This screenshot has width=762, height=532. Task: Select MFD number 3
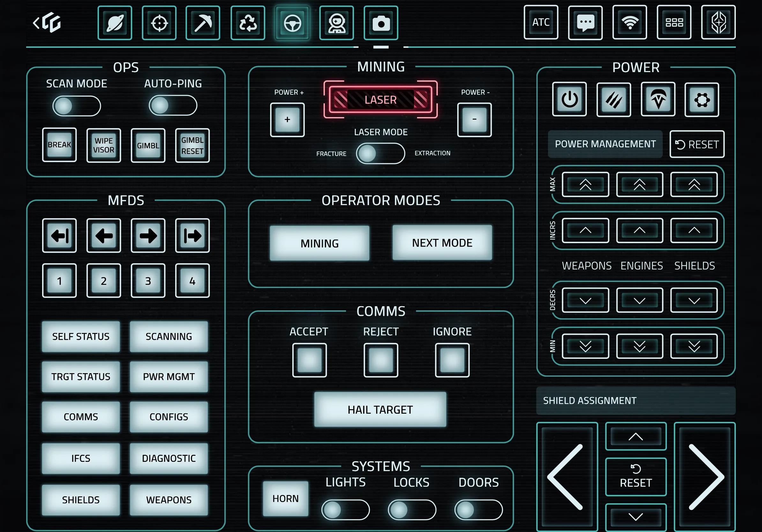[x=148, y=281]
